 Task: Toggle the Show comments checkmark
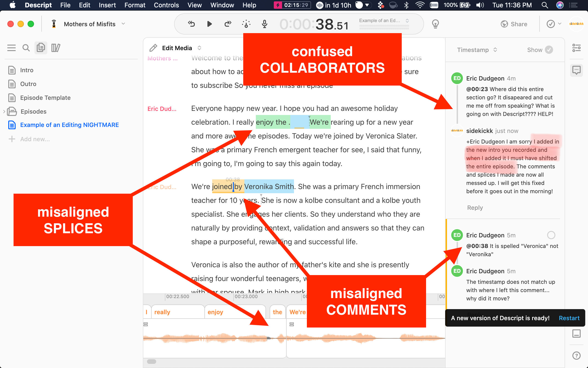tap(549, 50)
